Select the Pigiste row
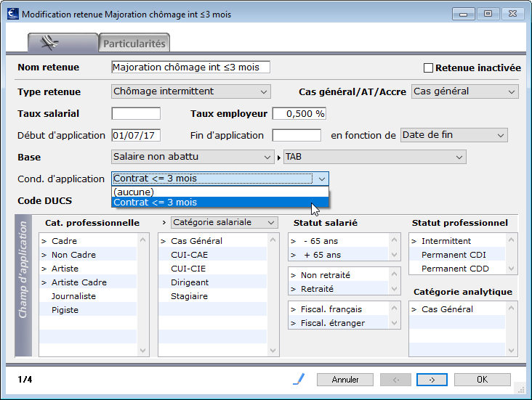Image resolution: width=532 pixels, height=400 pixels. 88,310
